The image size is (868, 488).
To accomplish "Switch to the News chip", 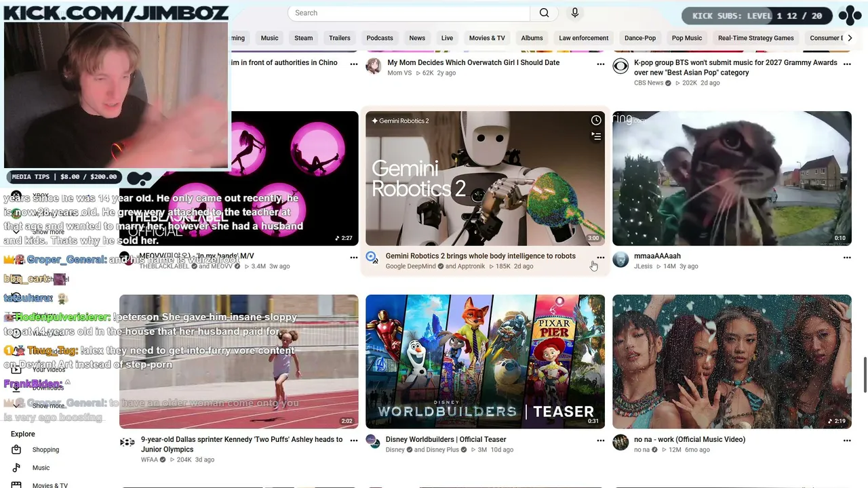I will (x=417, y=38).
